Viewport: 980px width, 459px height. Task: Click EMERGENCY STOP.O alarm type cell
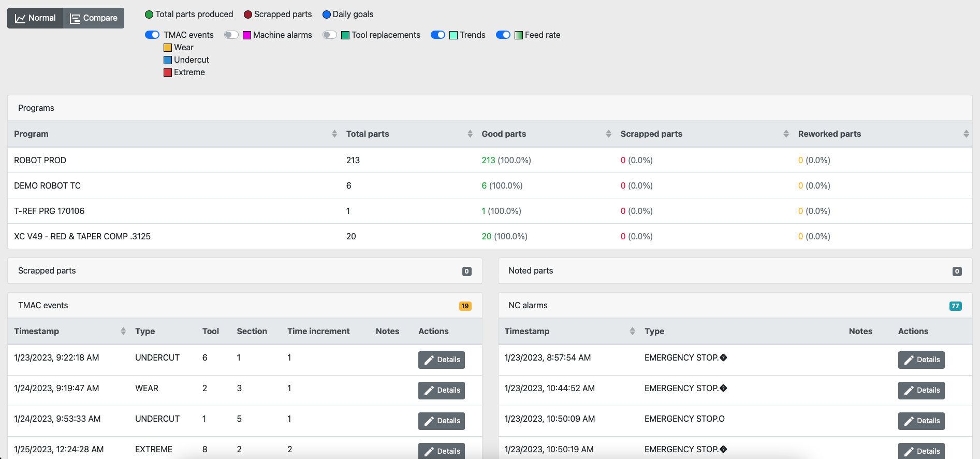coord(684,419)
